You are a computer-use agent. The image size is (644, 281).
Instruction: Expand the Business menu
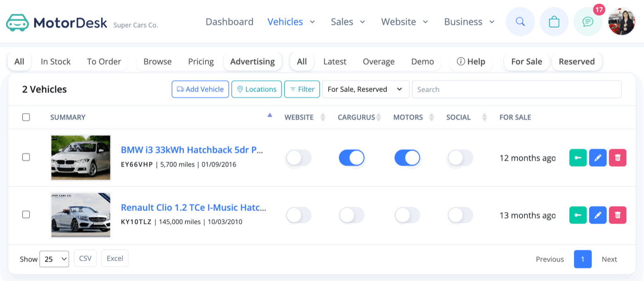pyautogui.click(x=469, y=22)
